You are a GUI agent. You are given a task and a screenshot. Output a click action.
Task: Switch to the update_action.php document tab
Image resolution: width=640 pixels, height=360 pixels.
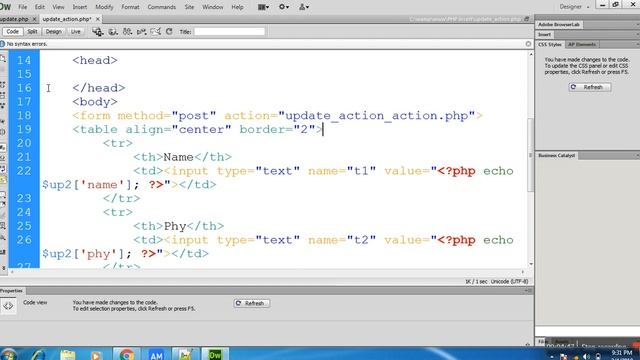coord(67,19)
